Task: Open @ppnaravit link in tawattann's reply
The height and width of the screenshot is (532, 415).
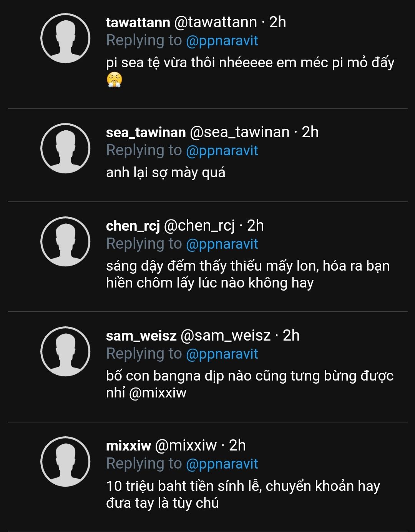Action: 222,41
